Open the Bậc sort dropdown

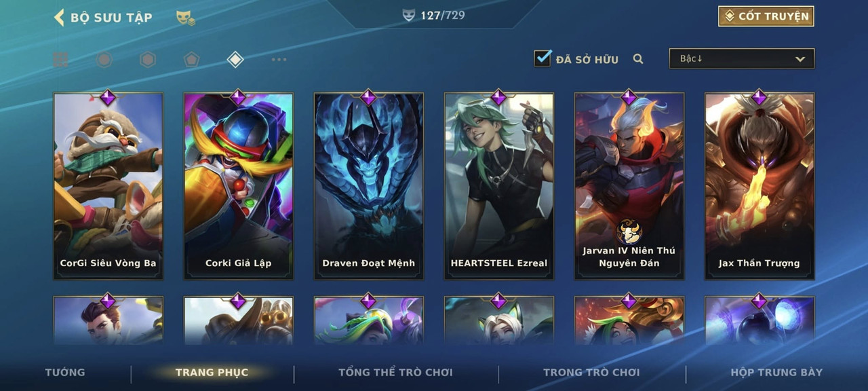(x=742, y=58)
